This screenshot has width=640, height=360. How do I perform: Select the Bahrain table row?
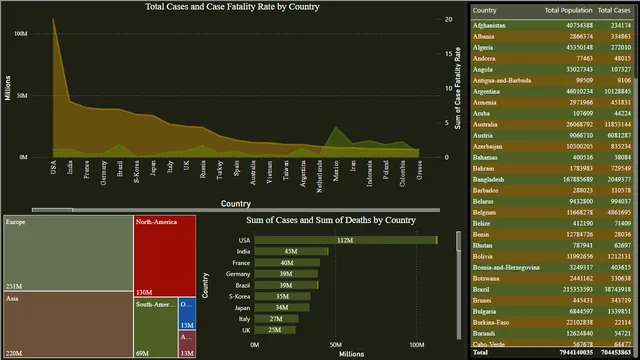[x=552, y=169]
